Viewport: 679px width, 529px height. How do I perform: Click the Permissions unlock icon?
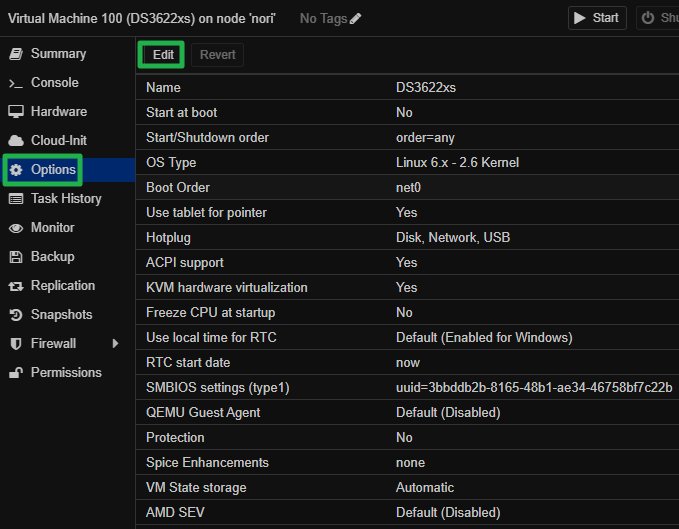(15, 373)
